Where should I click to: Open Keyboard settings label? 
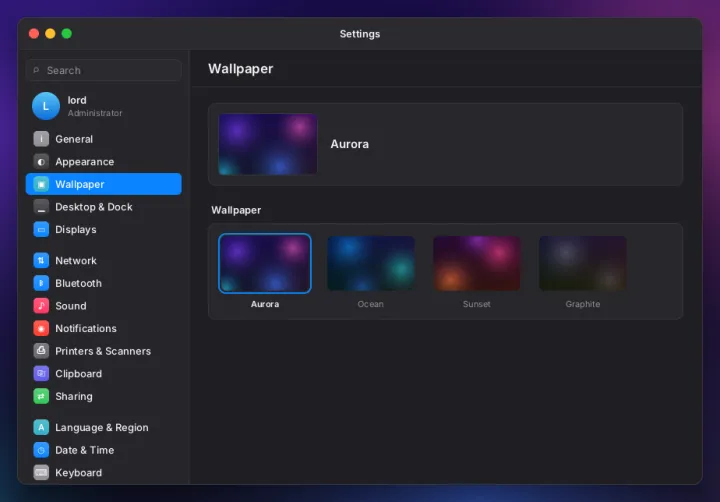click(79, 473)
